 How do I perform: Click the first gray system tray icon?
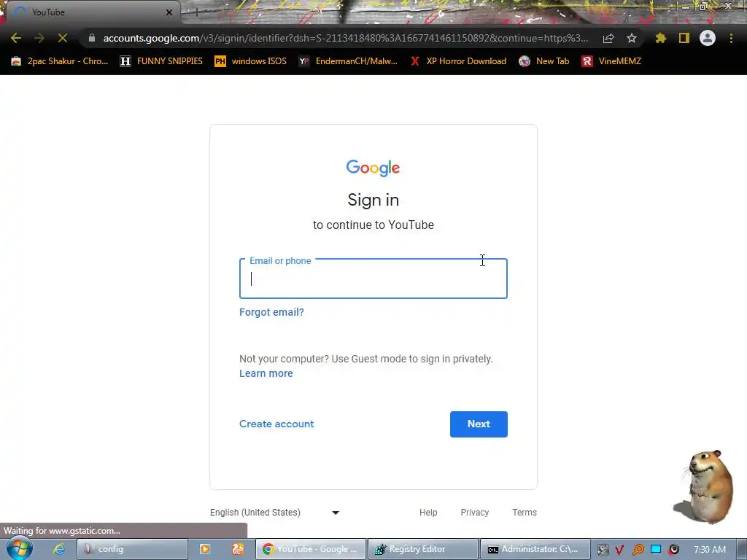tap(603, 550)
